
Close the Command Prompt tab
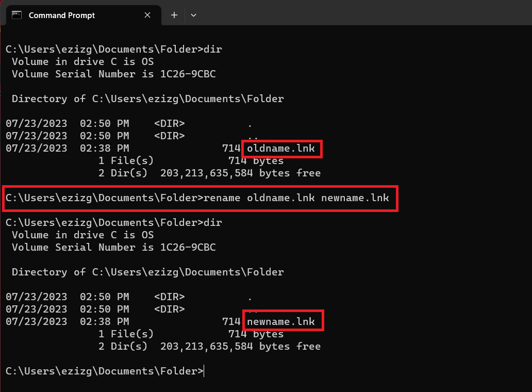pyautogui.click(x=147, y=15)
